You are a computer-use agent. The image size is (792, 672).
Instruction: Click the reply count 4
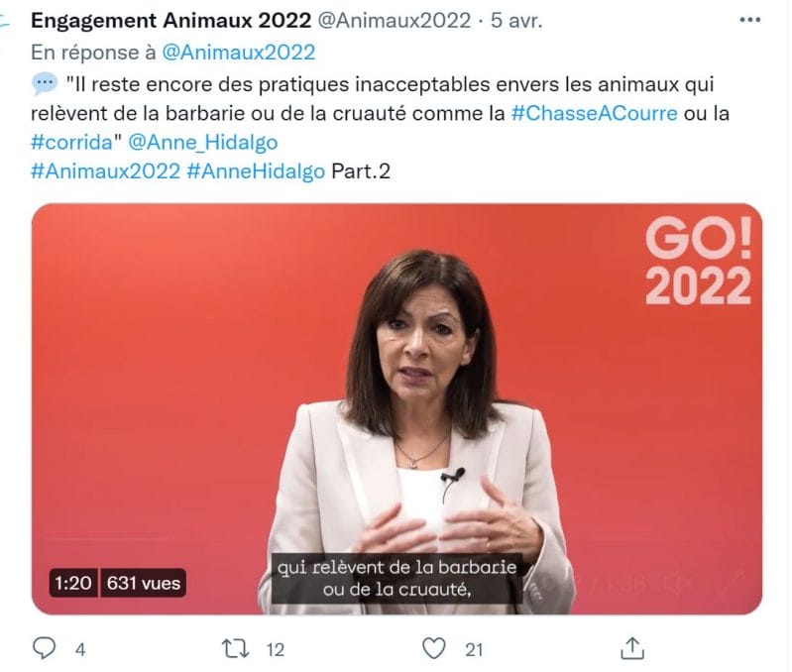(x=80, y=649)
